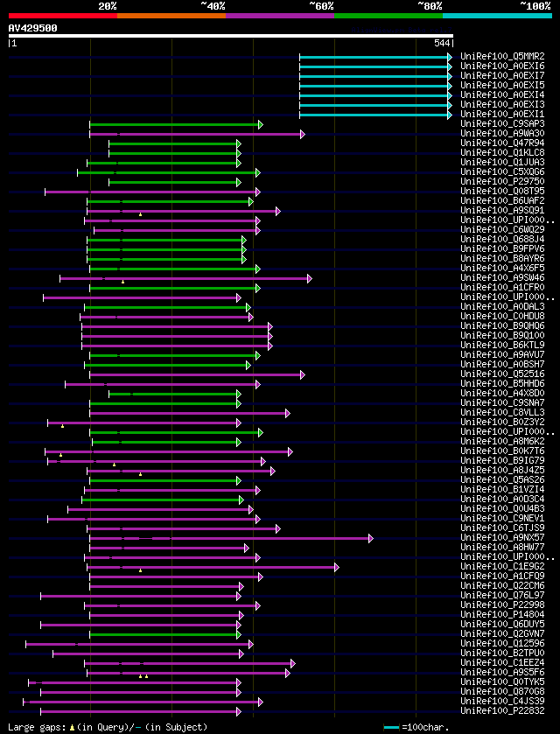This screenshot has height=734, width=560.
Task: Click the 544 query length end label
Action: tap(443, 44)
